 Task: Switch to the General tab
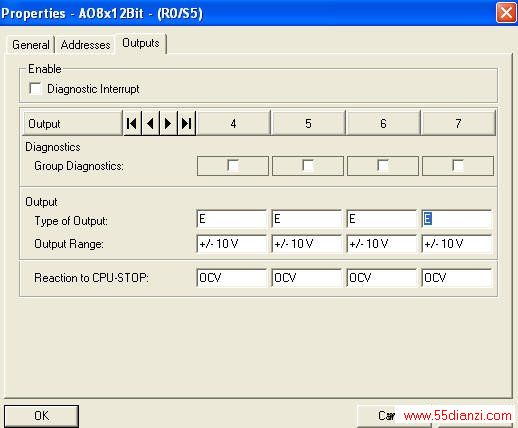pyautogui.click(x=31, y=45)
